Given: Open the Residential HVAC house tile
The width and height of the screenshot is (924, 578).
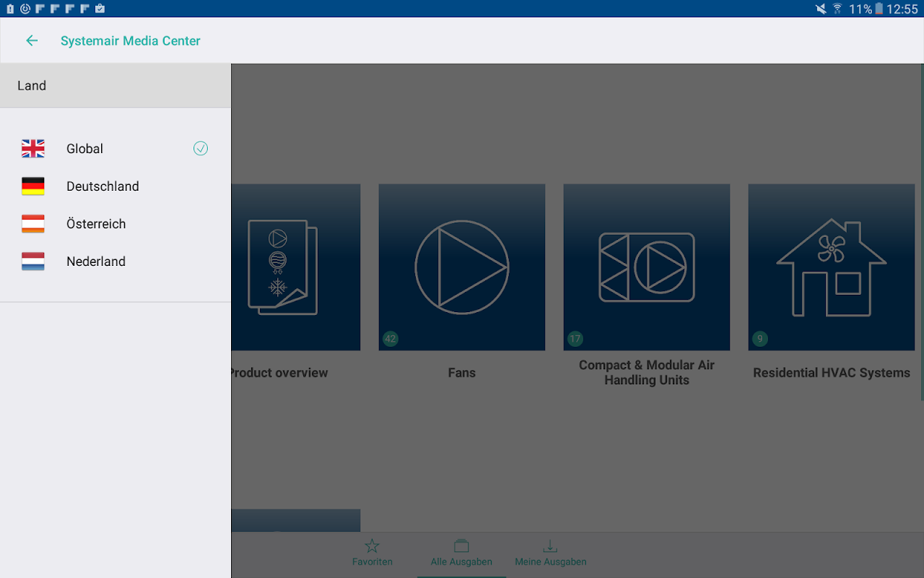Looking at the screenshot, I should [832, 267].
